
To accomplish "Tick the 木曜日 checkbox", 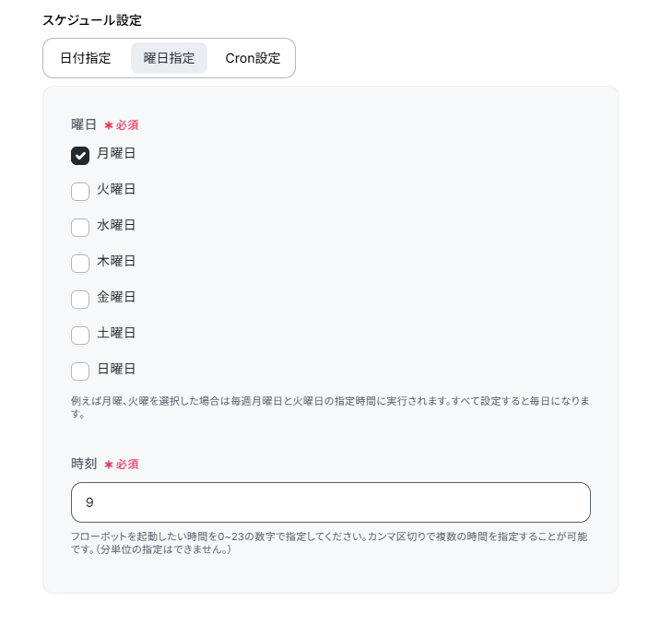I will click(80, 264).
